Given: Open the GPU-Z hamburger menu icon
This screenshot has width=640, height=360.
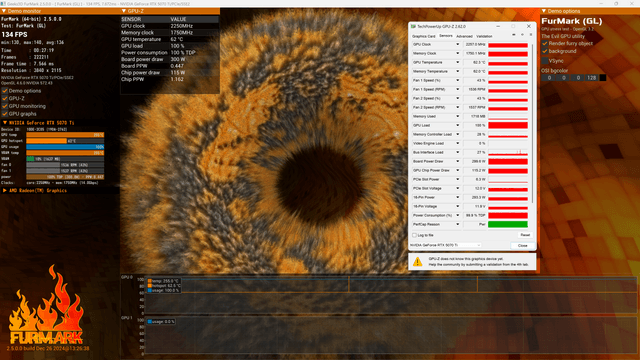Looking at the screenshot, I should pos(531,35).
